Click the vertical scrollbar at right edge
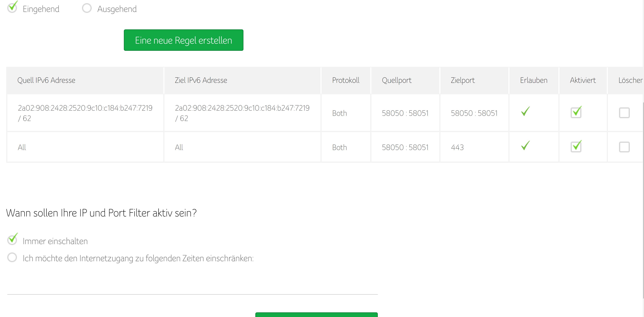Image resolution: width=644 pixels, height=317 pixels. 643,200
